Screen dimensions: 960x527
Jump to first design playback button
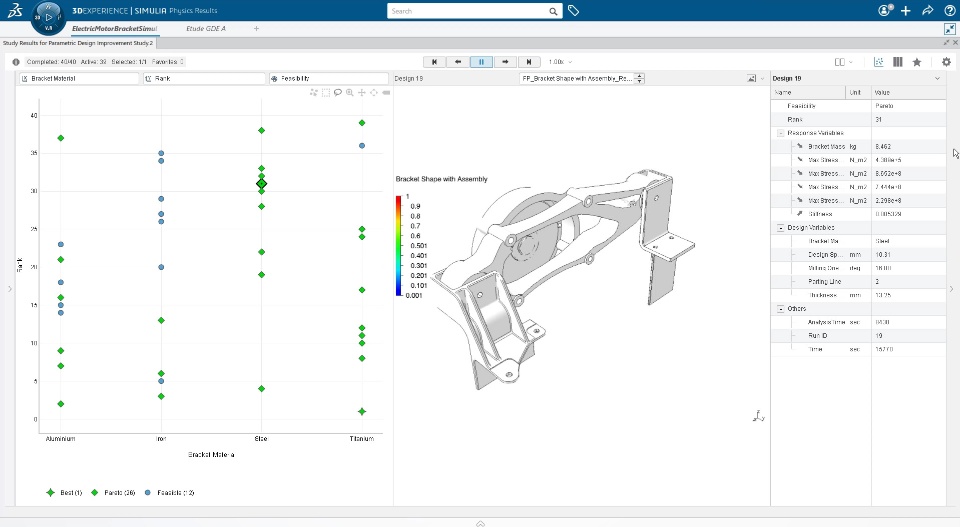[435, 62]
